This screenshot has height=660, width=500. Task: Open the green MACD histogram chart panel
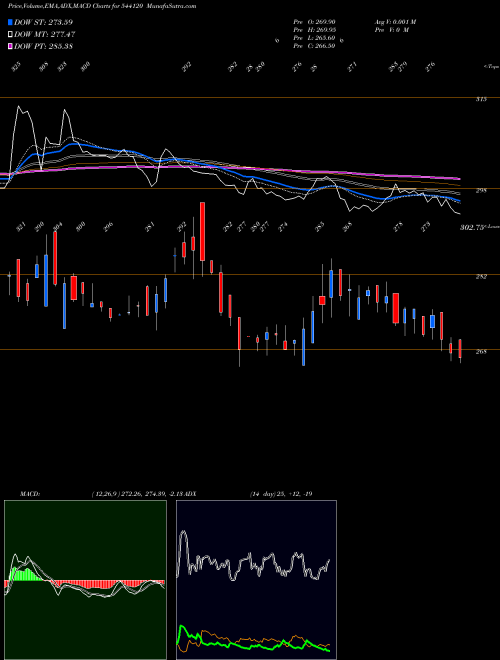point(85,580)
